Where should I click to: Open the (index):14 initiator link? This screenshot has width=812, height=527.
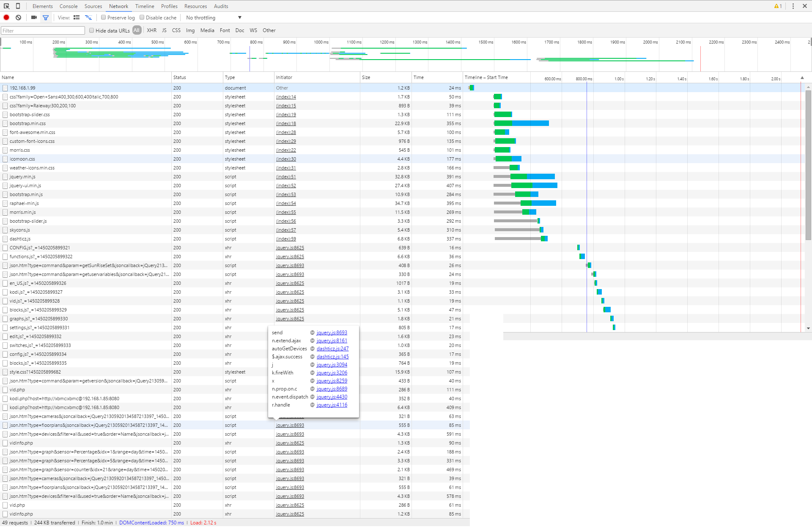[x=286, y=97]
